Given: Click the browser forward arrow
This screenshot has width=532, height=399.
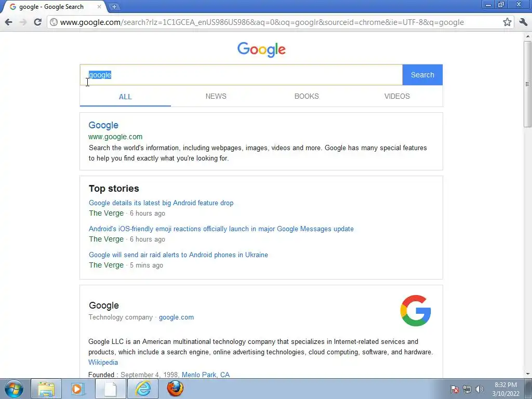Looking at the screenshot, I should pyautogui.click(x=23, y=22).
